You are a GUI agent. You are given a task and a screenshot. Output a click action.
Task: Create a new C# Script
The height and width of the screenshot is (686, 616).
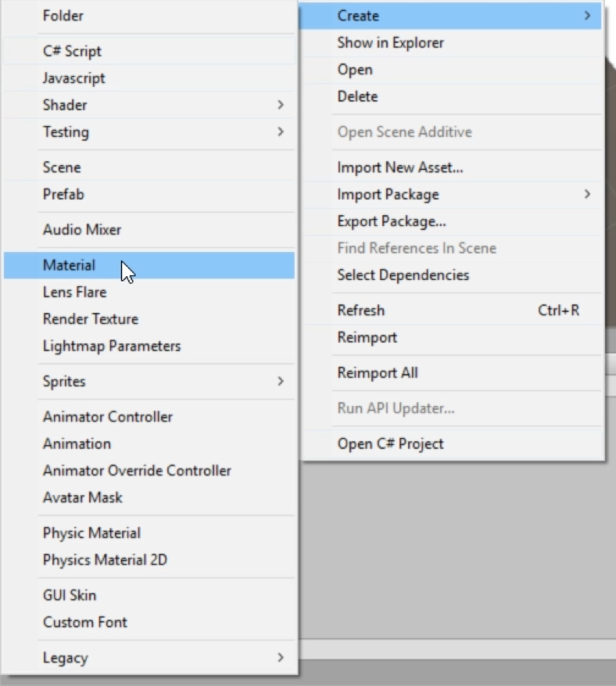149,51
